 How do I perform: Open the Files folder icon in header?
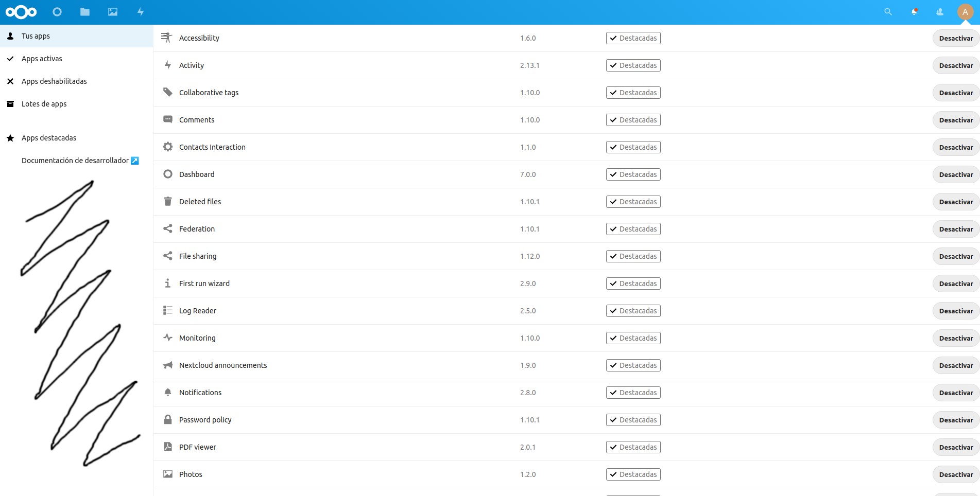(x=85, y=12)
